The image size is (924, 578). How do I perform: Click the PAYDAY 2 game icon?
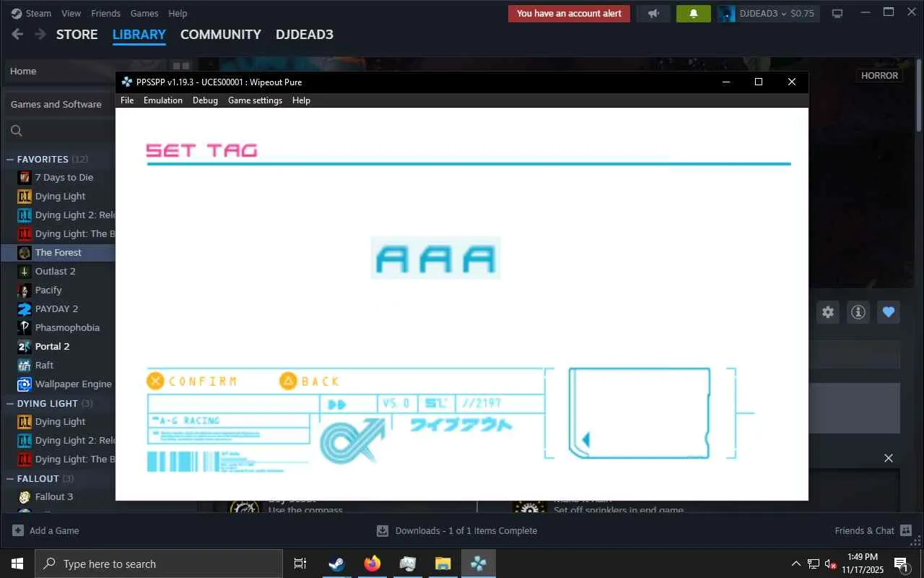(x=25, y=309)
